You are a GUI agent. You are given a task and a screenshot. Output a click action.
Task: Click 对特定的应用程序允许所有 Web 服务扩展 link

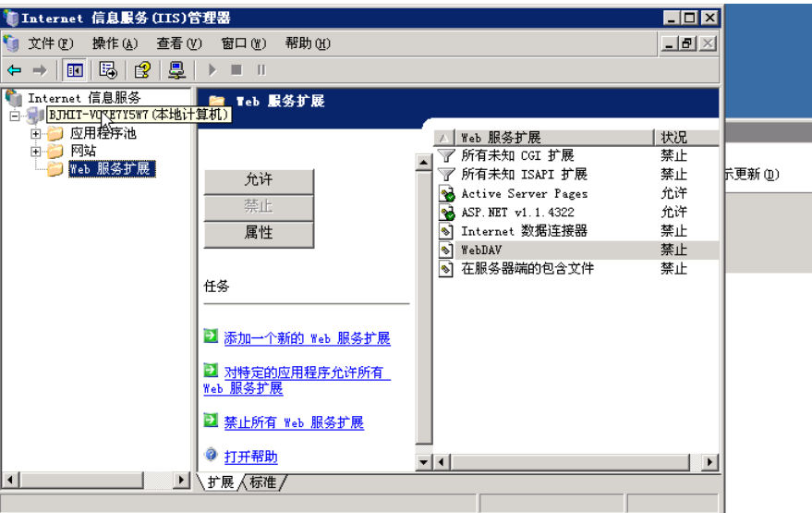[x=297, y=380]
